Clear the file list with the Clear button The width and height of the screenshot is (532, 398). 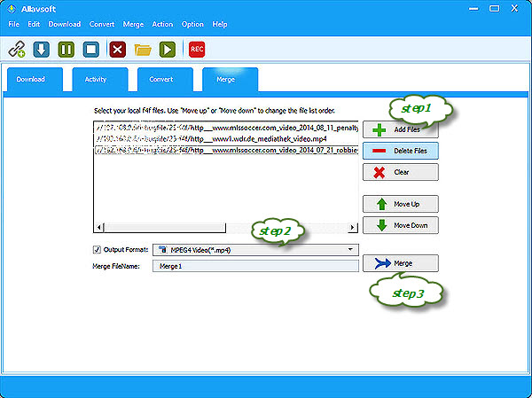pos(401,172)
